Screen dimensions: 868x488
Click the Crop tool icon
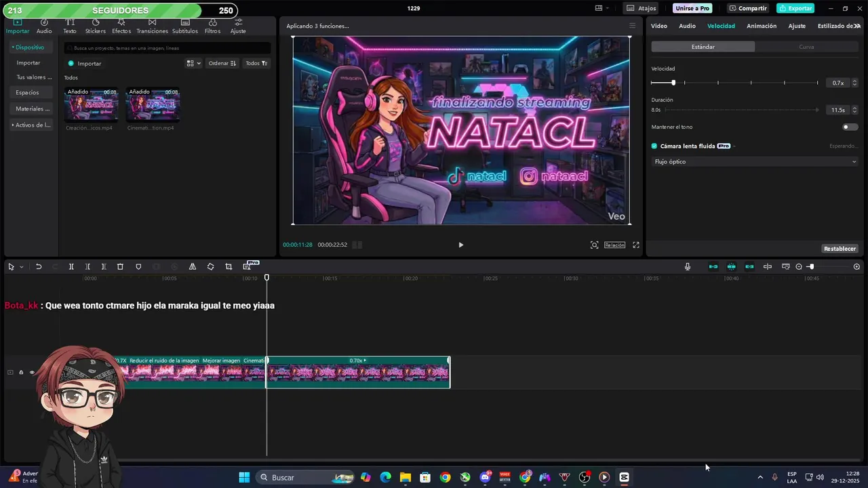(x=229, y=267)
